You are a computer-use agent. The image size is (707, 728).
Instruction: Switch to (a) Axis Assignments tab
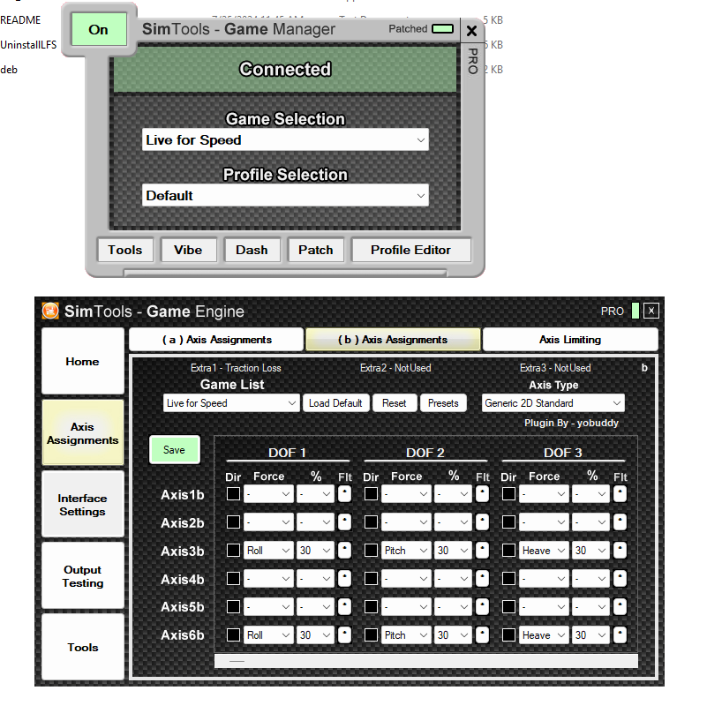tap(216, 340)
